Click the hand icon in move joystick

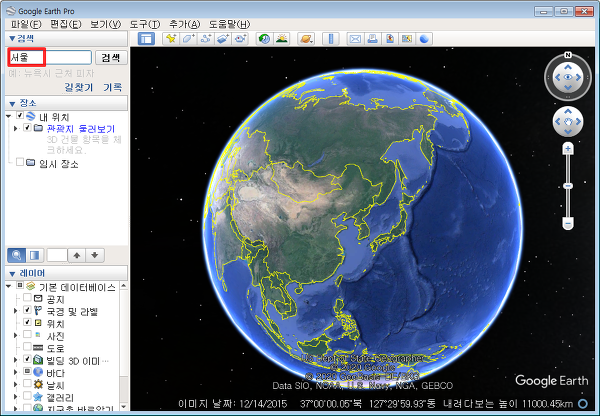[568, 122]
